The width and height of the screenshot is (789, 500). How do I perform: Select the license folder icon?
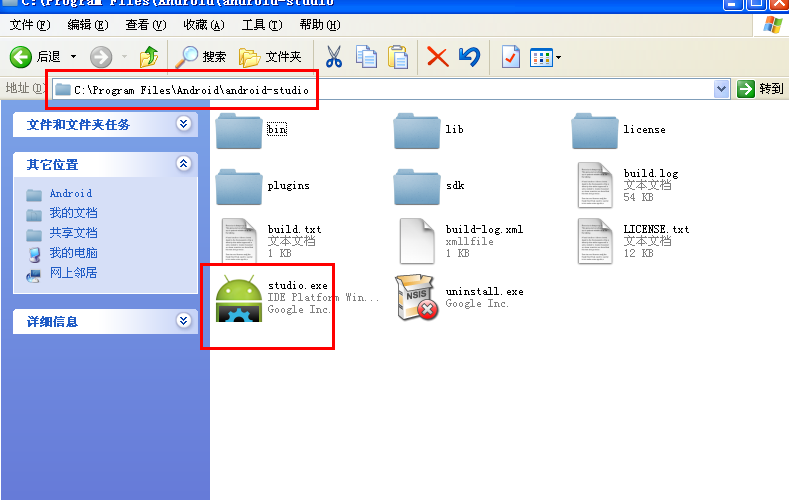(595, 131)
